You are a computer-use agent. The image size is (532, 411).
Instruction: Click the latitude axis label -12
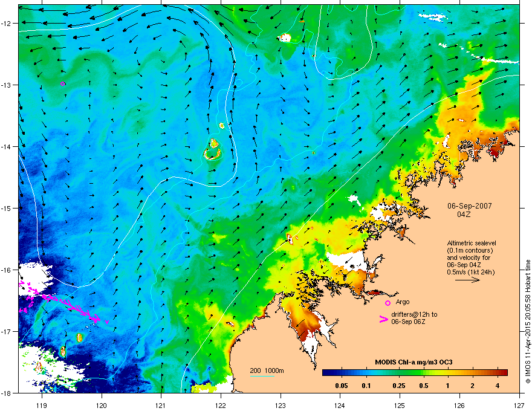tap(7, 24)
